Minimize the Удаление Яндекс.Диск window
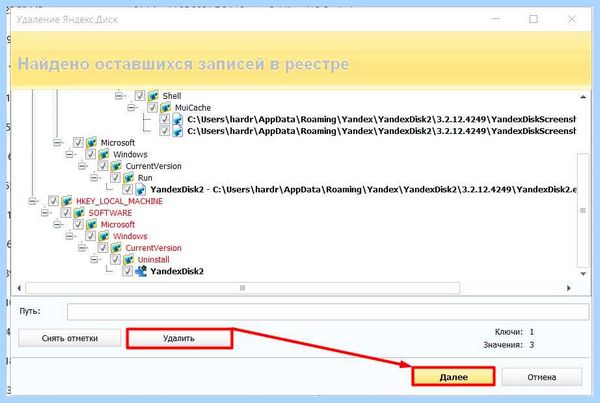 [x=496, y=19]
